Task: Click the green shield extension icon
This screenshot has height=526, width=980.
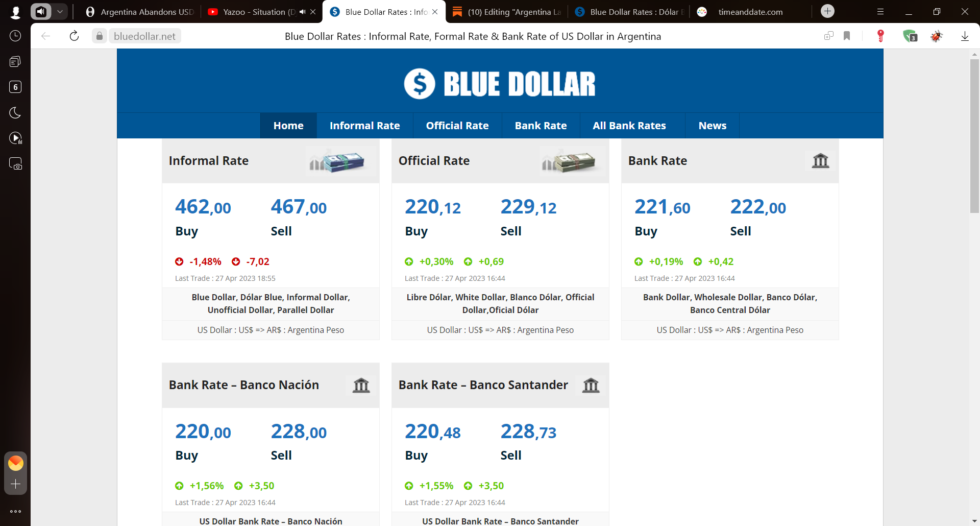Action: pos(911,36)
